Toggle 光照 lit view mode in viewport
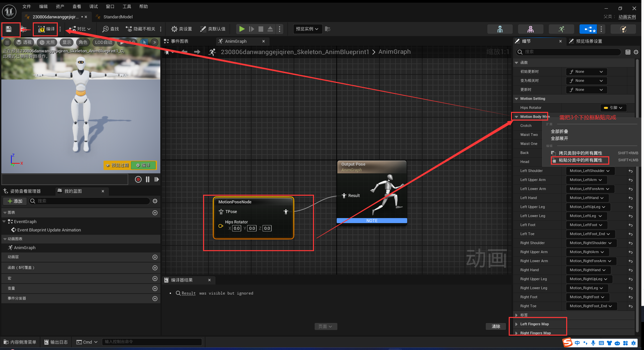 click(46, 42)
